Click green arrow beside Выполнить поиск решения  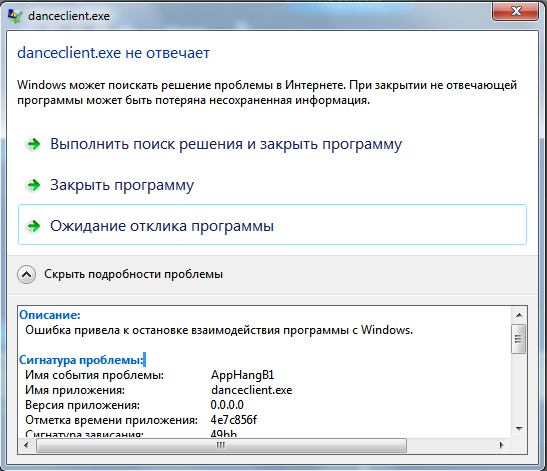[x=34, y=144]
